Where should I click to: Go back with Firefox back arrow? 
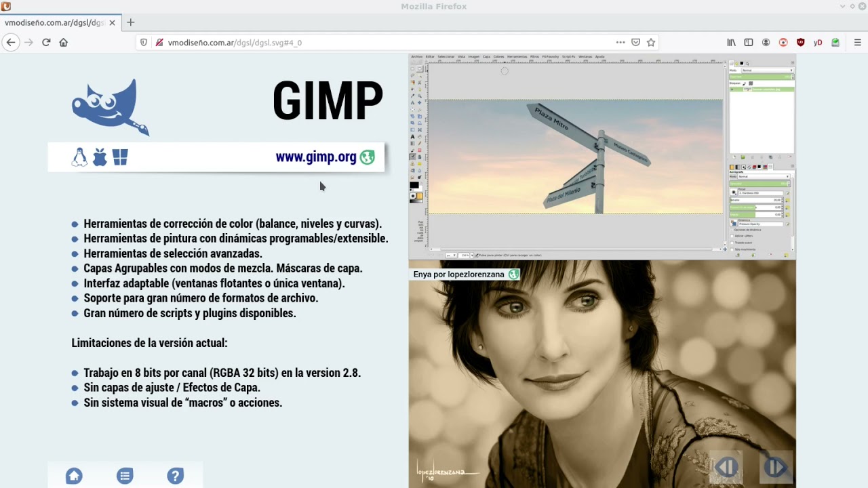(x=11, y=42)
